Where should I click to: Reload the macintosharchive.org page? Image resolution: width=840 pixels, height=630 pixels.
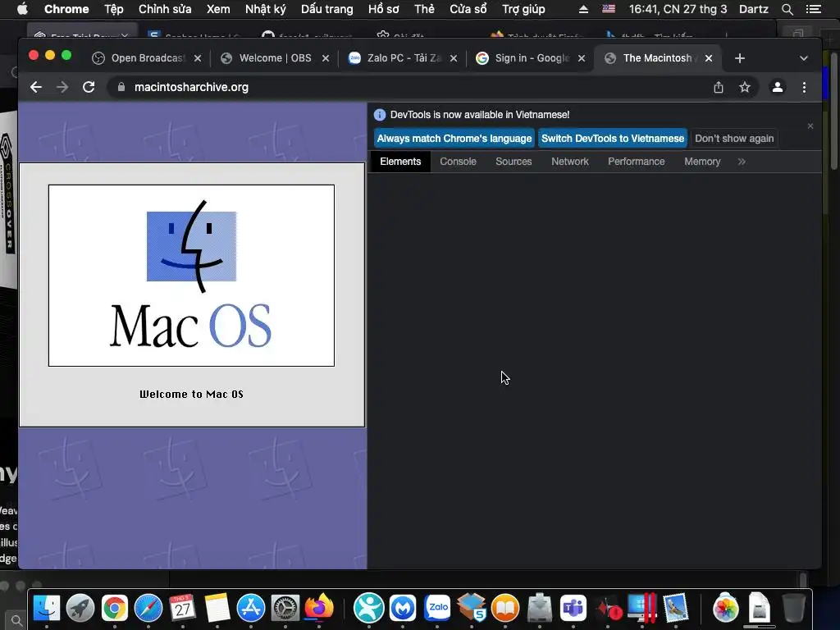(89, 87)
